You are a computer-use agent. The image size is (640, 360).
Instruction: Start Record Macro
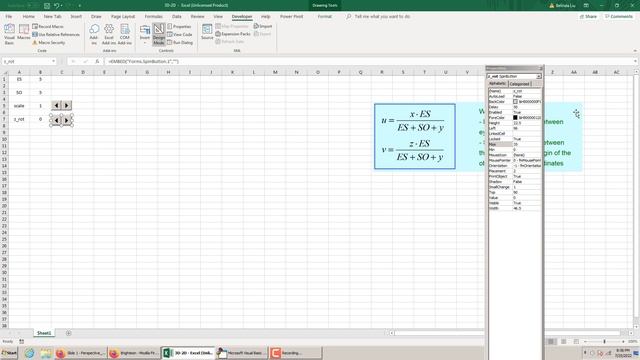[48, 27]
